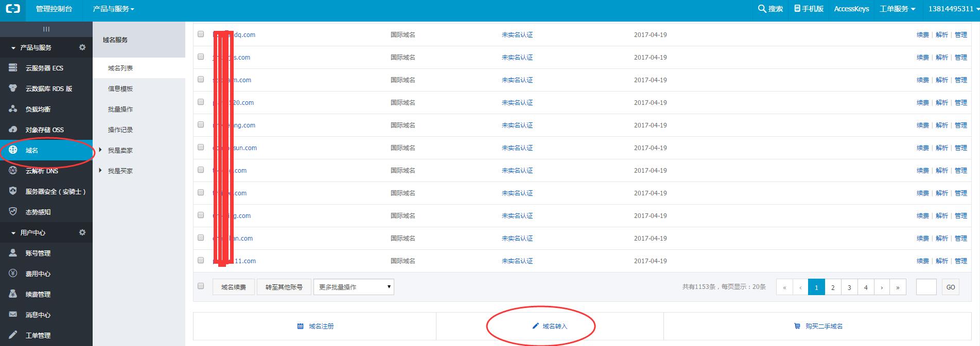Click 域名注册 with calendar icon
This screenshot has width=980, height=346.
click(316, 326)
